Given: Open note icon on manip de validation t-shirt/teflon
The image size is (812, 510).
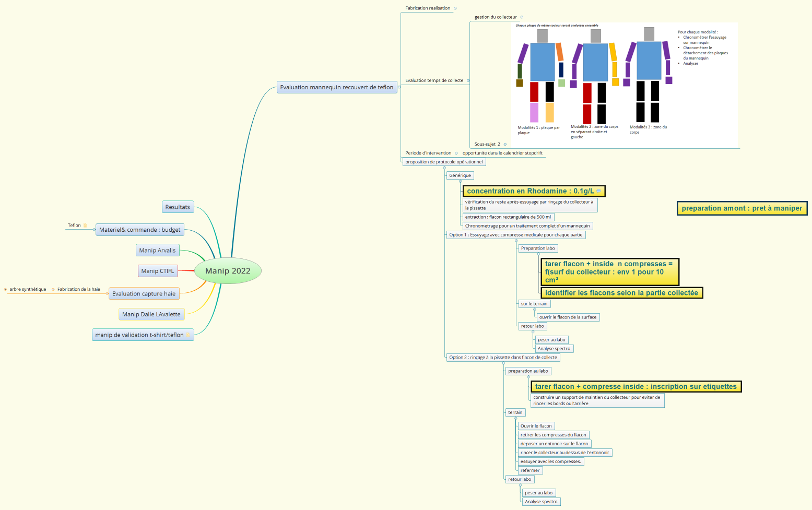Looking at the screenshot, I should coord(189,335).
